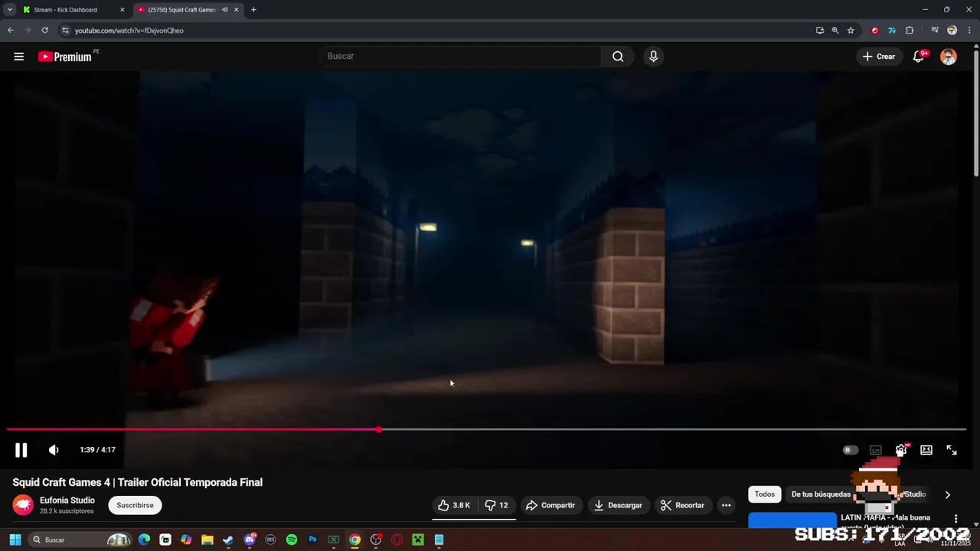Toggle autoplay switch in the player
This screenshot has width=980, height=551.
pos(850,450)
